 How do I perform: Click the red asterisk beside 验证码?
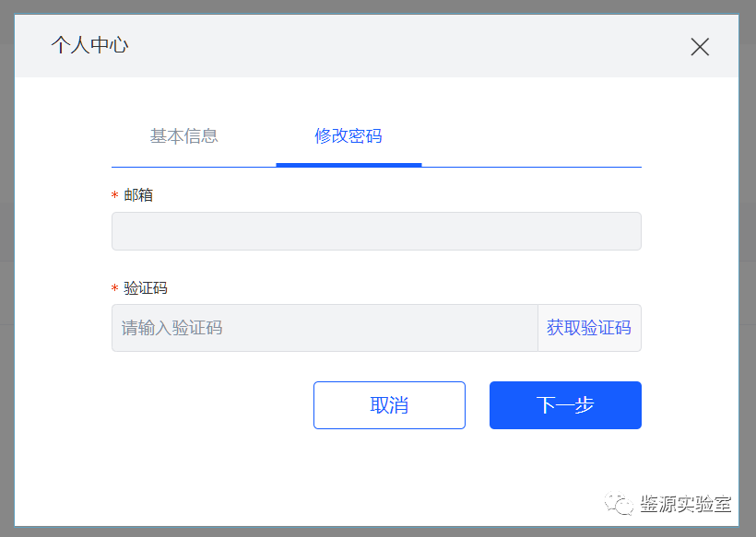(x=115, y=288)
